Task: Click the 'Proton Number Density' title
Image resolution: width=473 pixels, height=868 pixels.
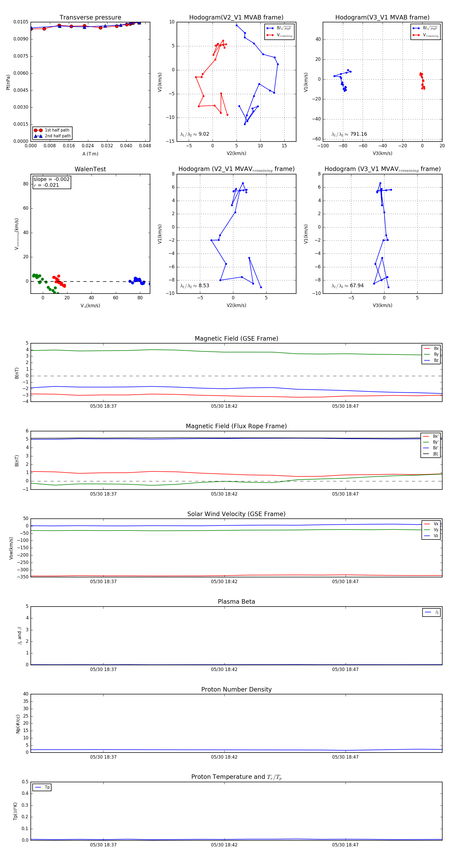Action: pyautogui.click(x=236, y=689)
